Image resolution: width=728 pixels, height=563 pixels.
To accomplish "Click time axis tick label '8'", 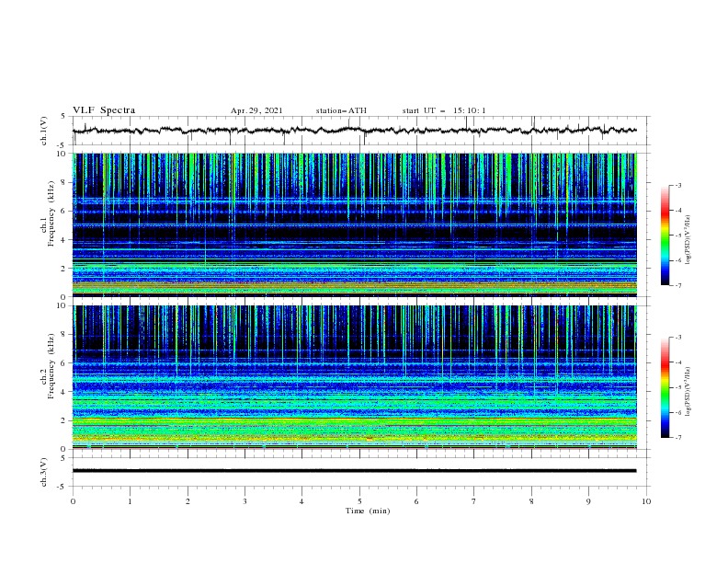I will click(531, 501).
